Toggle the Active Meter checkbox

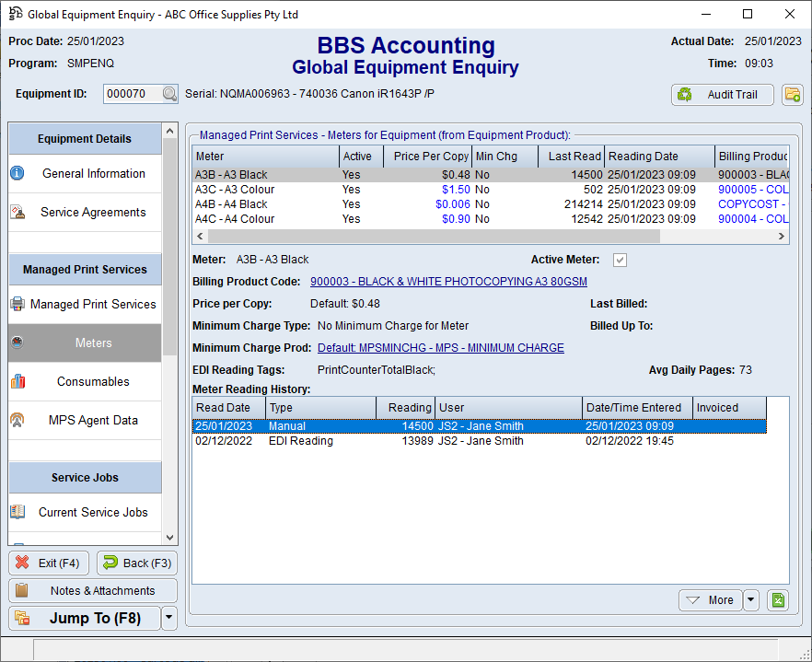[x=621, y=260]
